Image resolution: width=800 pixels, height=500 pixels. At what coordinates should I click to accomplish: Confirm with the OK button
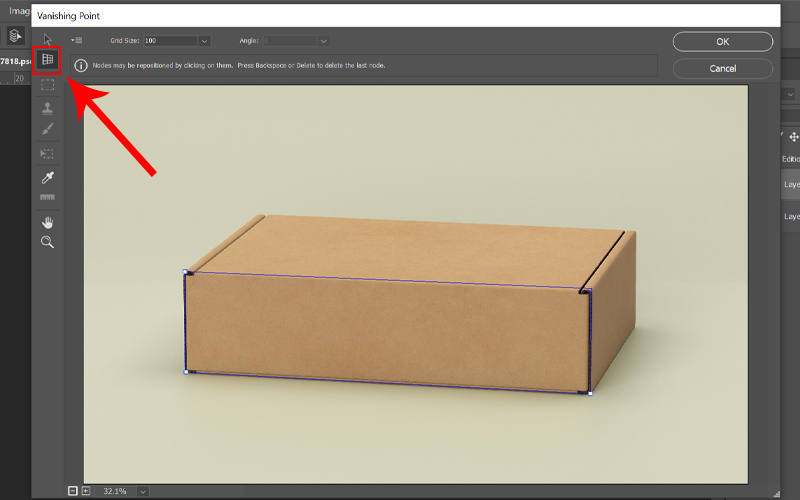coord(722,42)
